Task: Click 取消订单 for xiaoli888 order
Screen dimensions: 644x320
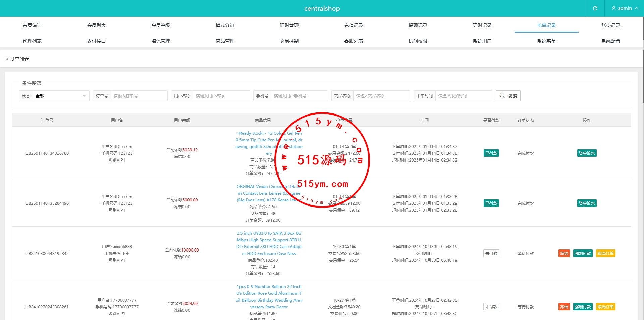Action: coord(605,254)
